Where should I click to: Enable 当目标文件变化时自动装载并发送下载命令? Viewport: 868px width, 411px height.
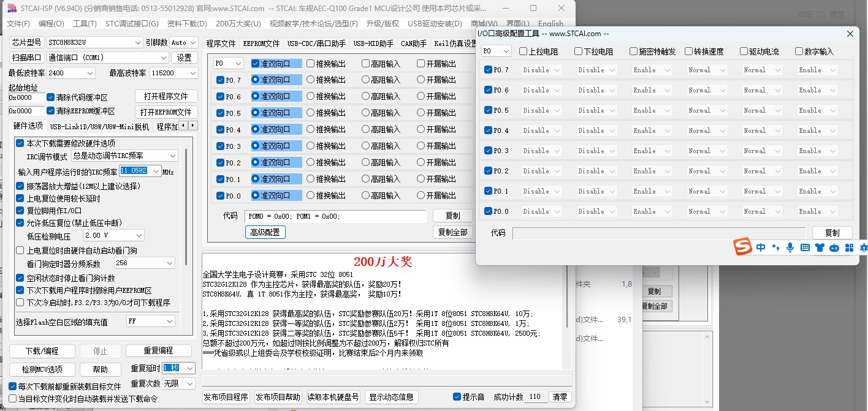click(13, 398)
